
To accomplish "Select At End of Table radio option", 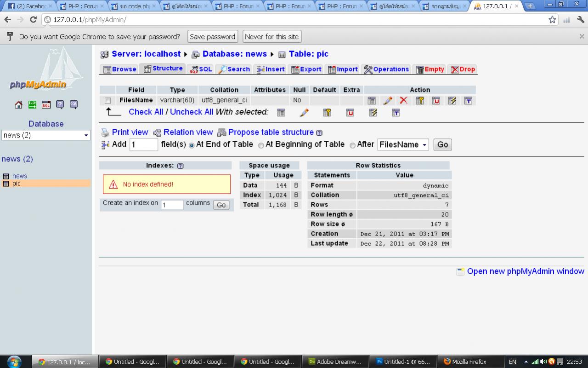I will 192,145.
